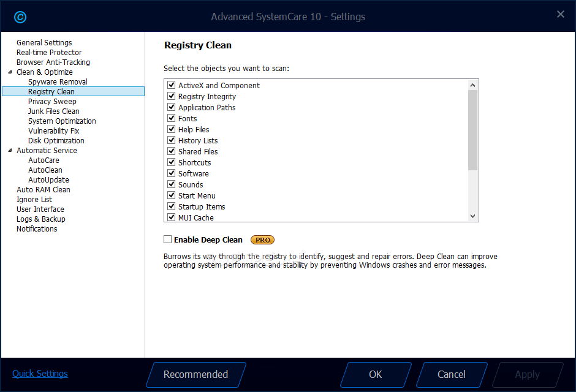Select Auto RAM Clean
Image resolution: width=576 pixels, height=392 pixels.
tap(44, 190)
